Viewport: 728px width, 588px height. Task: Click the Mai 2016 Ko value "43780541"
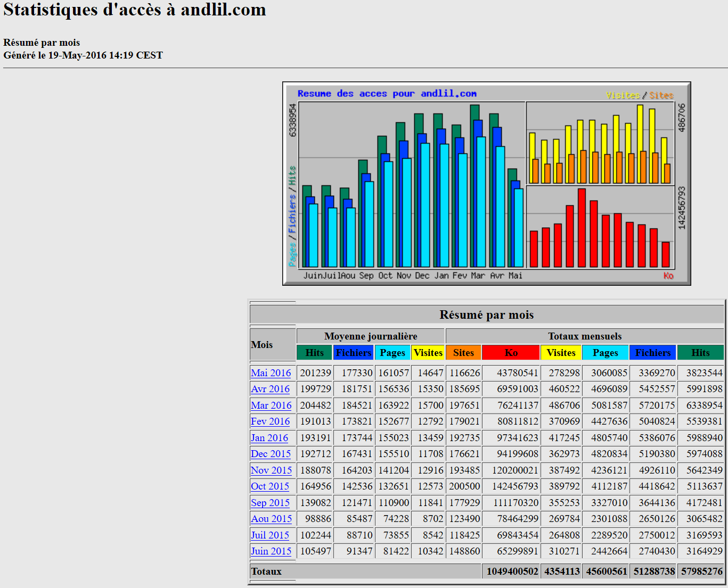click(518, 373)
